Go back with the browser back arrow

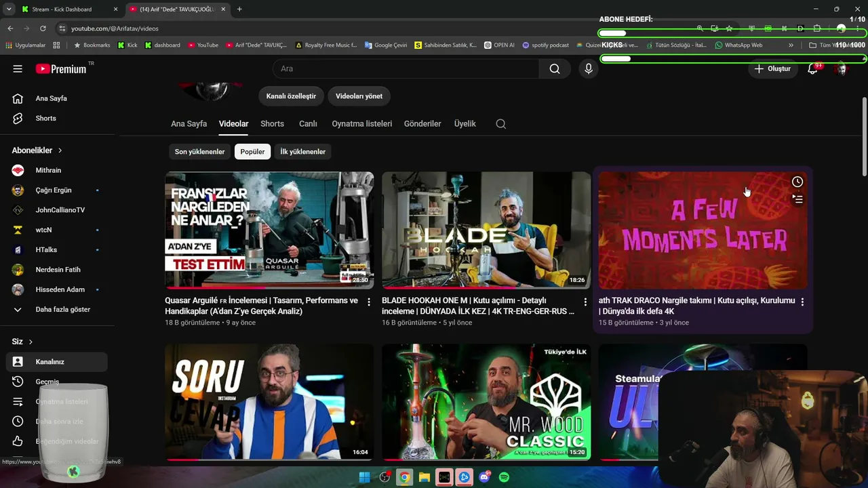tap(10, 28)
